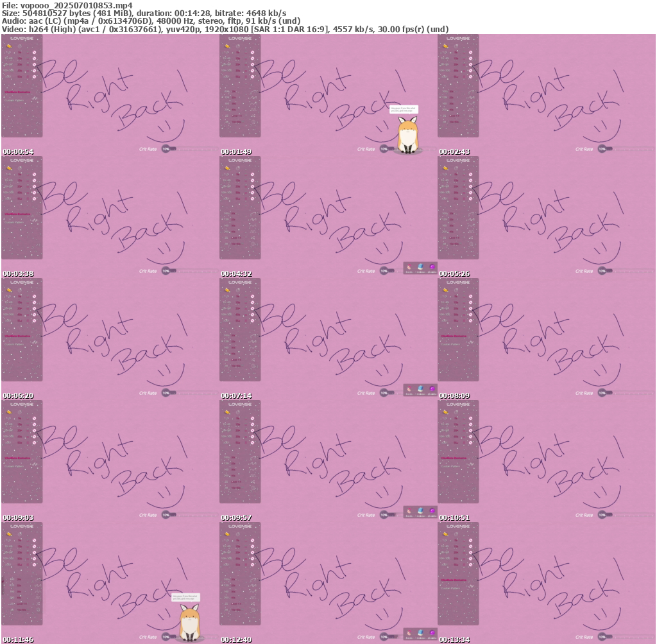Click the blue gift icon in the 00:04:32 frame
The width and height of the screenshot is (657, 644).
tap(421, 266)
